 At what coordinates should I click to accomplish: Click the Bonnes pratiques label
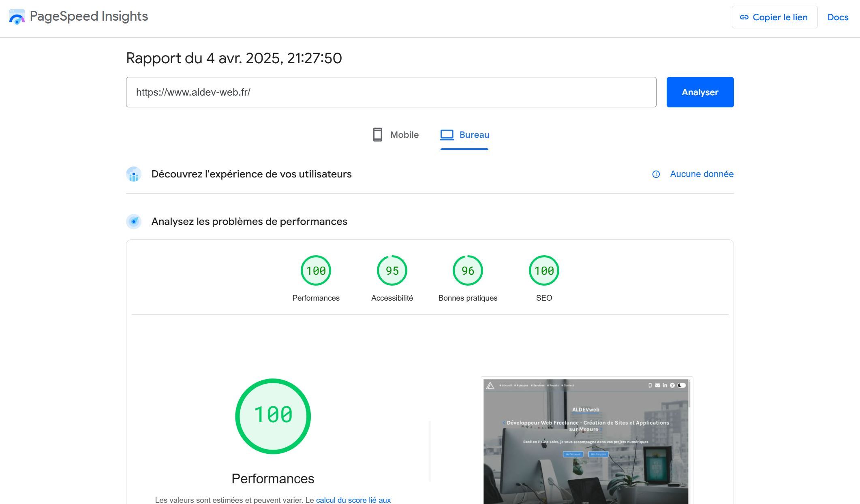coord(468,298)
